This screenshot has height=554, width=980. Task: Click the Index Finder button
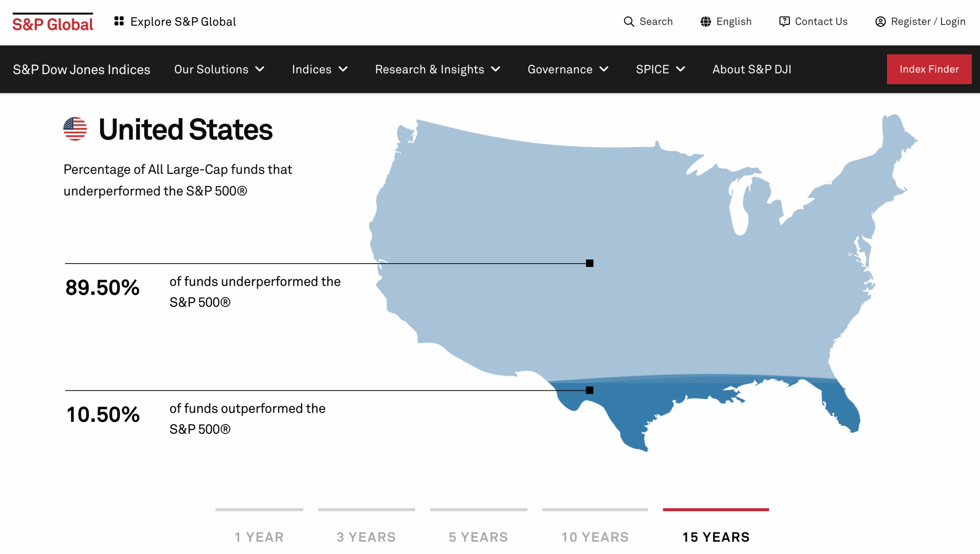click(x=929, y=69)
